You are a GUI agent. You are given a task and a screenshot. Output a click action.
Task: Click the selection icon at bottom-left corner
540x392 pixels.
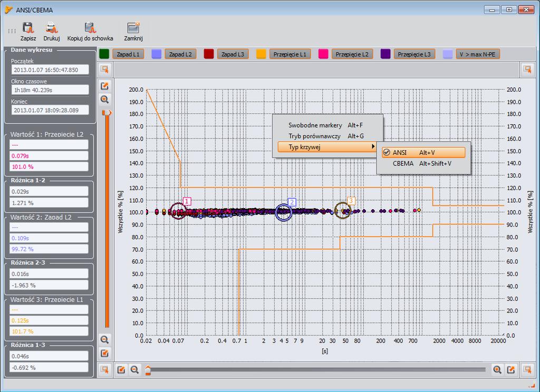[x=105, y=370]
